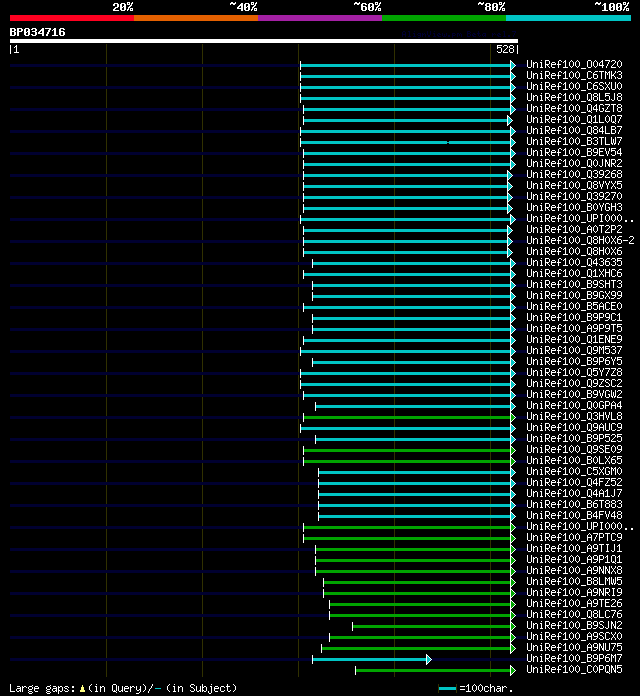This screenshot has height=696, width=640.
Task: Select hit label UniRef100_B9SHT3
Action: pyautogui.click(x=574, y=285)
